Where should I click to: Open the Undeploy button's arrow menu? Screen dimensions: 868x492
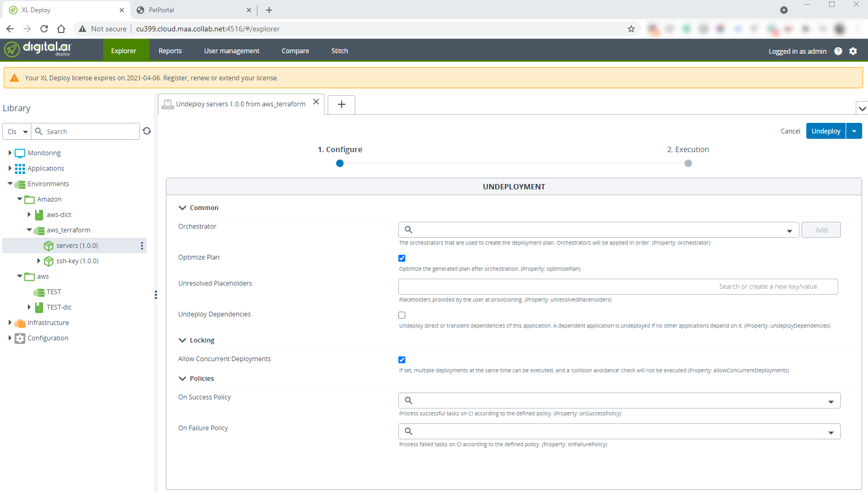click(854, 131)
